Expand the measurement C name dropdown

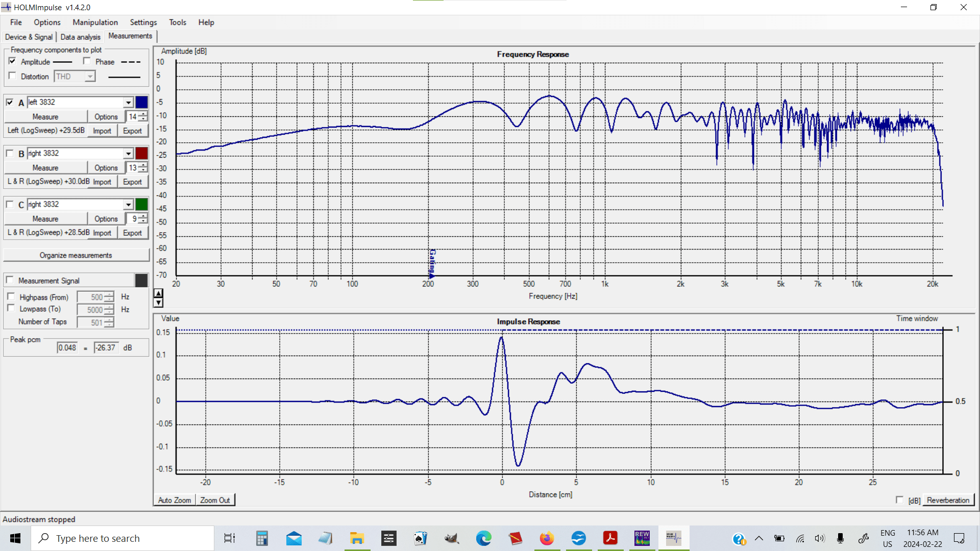pyautogui.click(x=129, y=205)
